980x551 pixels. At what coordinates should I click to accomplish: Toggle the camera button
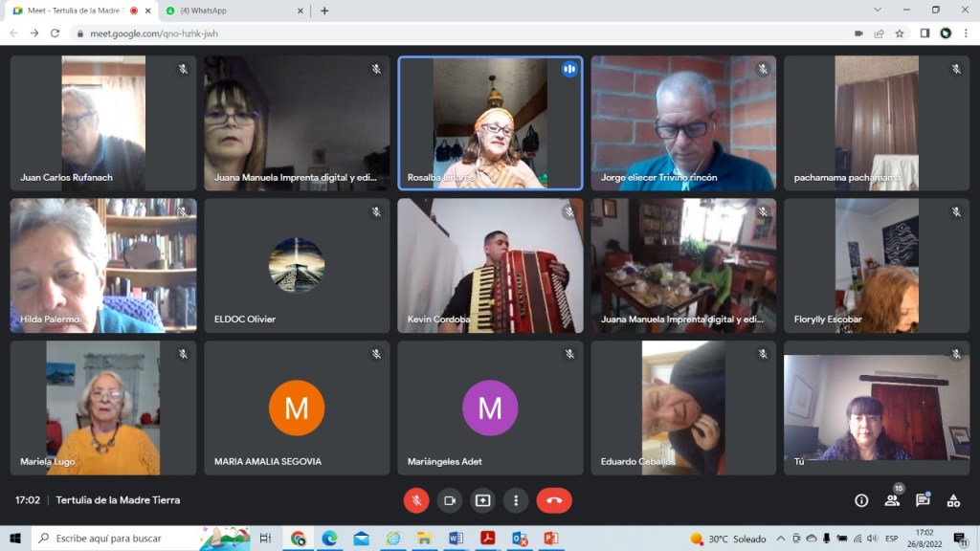(x=450, y=500)
